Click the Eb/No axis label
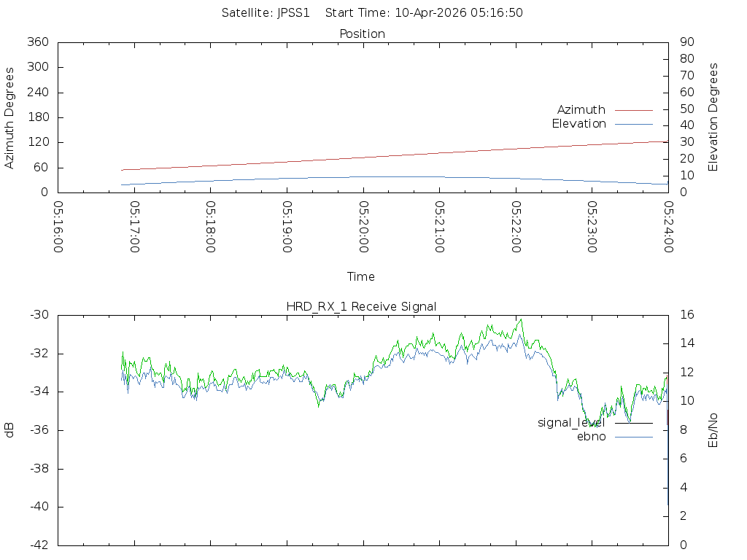Image resolution: width=747 pixels, height=560 pixels. point(713,430)
